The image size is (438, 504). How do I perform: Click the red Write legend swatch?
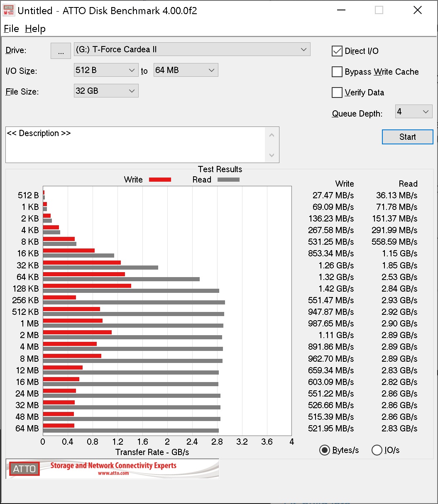coord(160,180)
